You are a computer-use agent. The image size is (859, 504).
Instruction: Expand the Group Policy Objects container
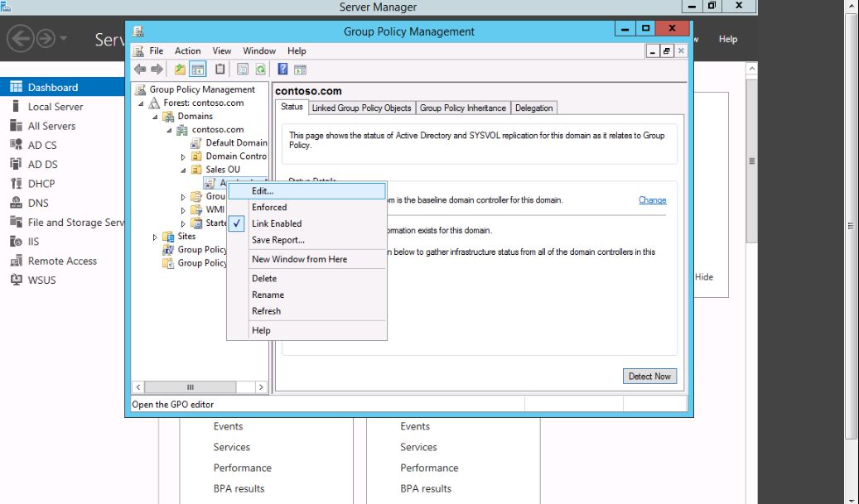(x=184, y=196)
